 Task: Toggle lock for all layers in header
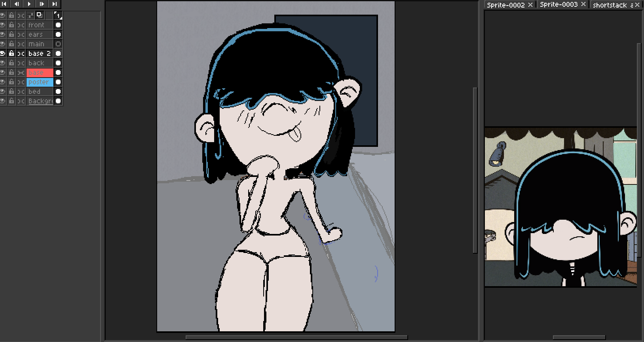point(11,15)
